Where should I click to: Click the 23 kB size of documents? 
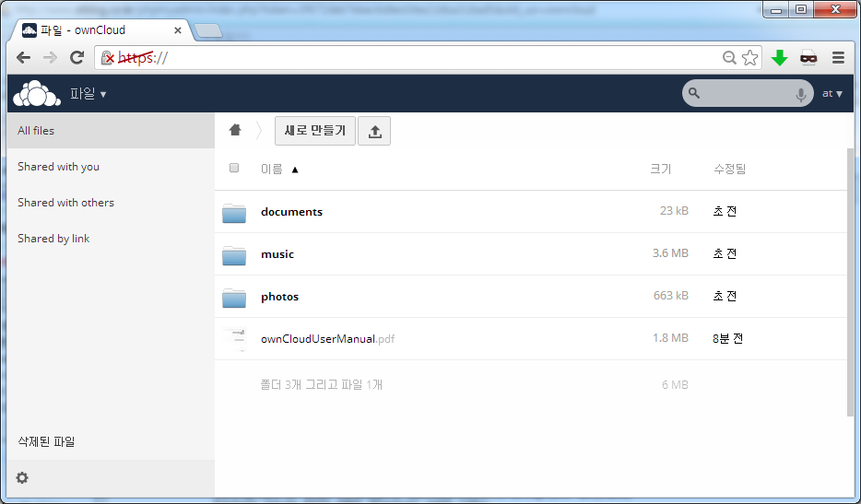(x=674, y=211)
